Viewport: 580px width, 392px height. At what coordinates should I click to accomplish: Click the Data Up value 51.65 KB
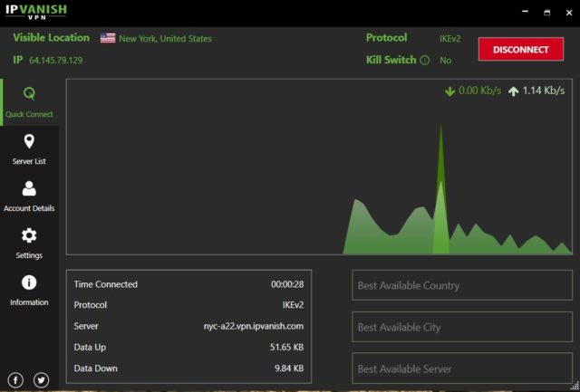click(x=286, y=348)
